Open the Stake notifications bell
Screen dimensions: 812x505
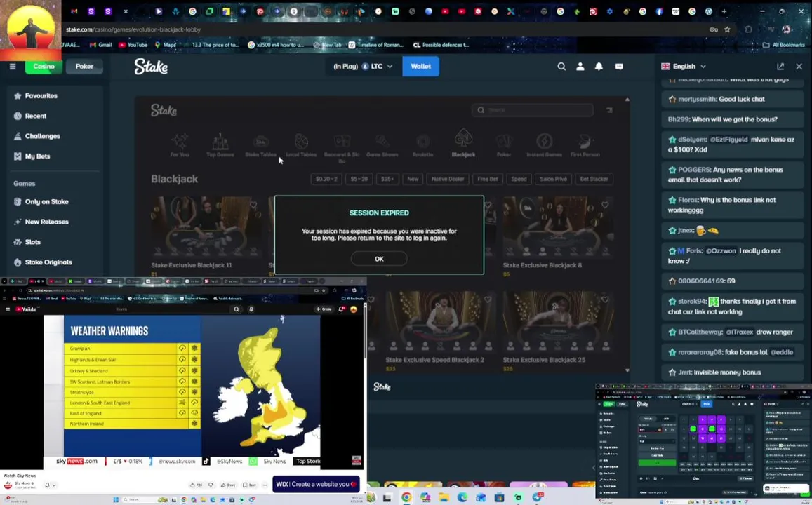click(x=599, y=66)
